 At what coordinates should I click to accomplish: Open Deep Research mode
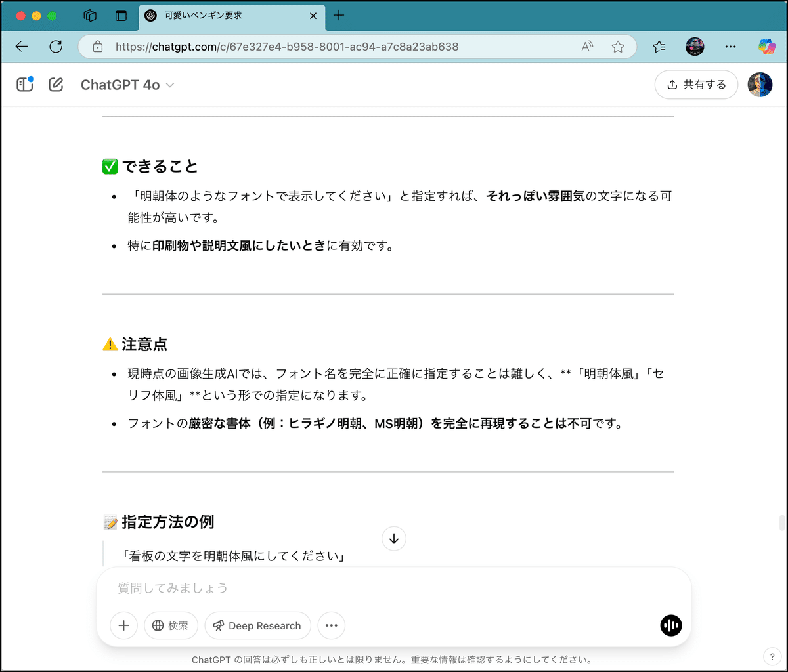(257, 625)
